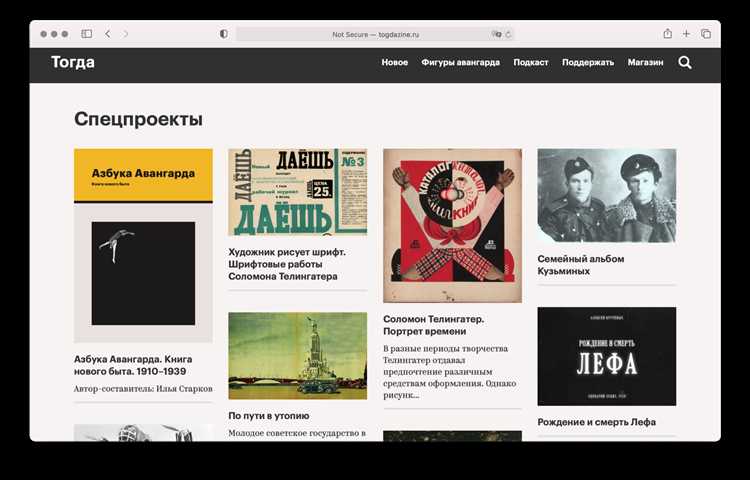The height and width of the screenshot is (480, 750).
Task: Open the Азбука Авангарда cover image
Action: point(143,246)
